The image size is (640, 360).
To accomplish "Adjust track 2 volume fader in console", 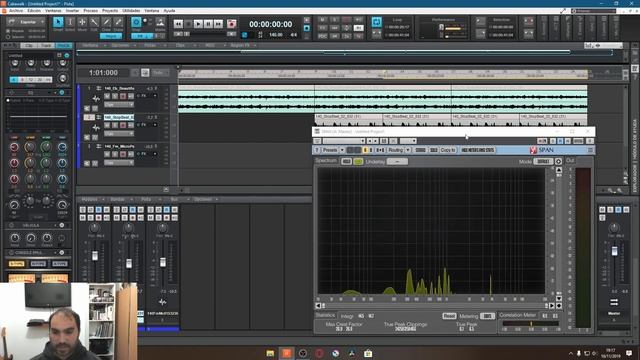I will 129,263.
